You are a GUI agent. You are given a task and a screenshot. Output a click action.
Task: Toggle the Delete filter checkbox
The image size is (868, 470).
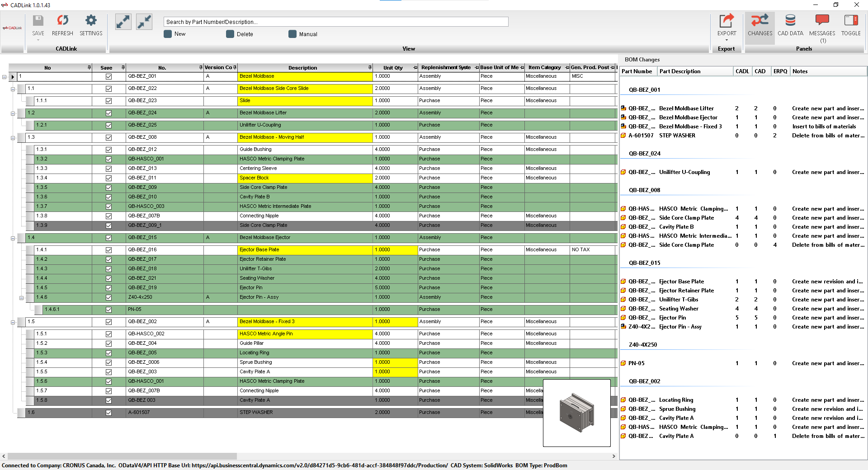pyautogui.click(x=230, y=34)
